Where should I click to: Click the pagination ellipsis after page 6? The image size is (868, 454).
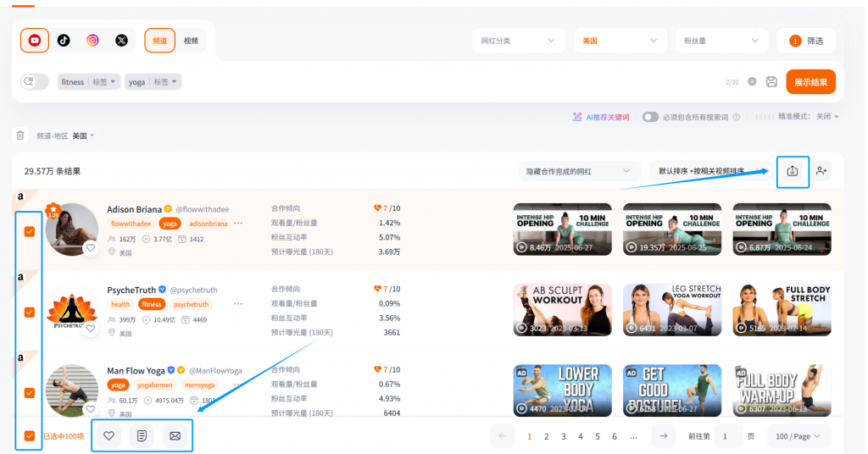[x=633, y=436]
